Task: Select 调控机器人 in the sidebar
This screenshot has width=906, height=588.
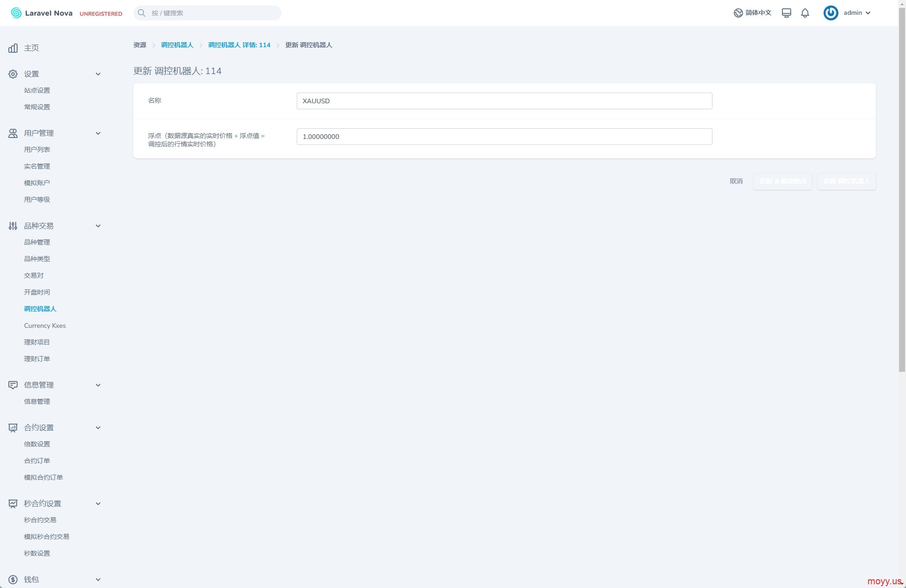Action: click(40, 309)
